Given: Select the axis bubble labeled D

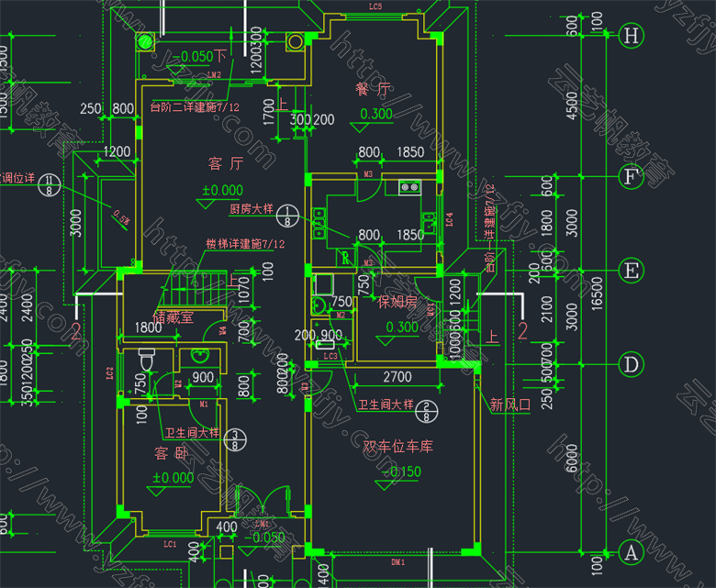Looking at the screenshot, I should click(x=631, y=364).
